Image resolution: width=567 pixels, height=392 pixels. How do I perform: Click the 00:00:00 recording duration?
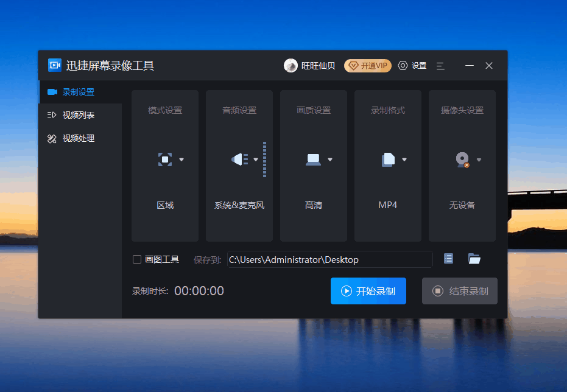coord(199,291)
